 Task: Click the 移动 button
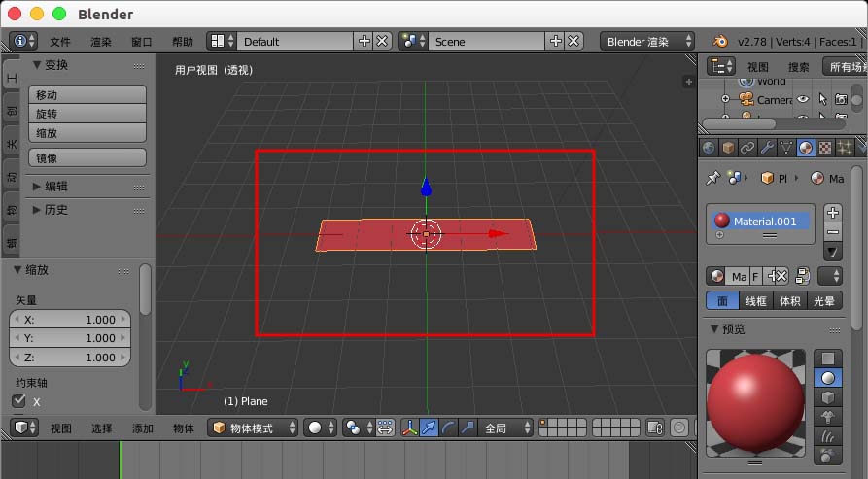click(87, 94)
